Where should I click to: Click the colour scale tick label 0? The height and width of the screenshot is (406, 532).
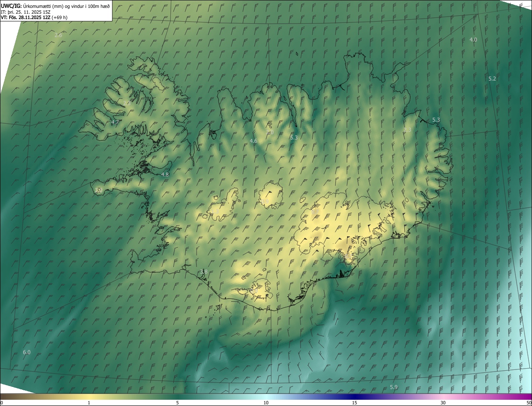(2, 403)
